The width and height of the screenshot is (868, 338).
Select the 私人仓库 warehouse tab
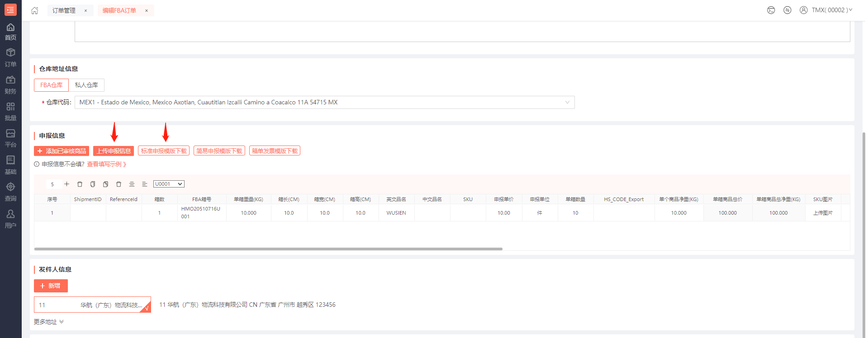86,85
